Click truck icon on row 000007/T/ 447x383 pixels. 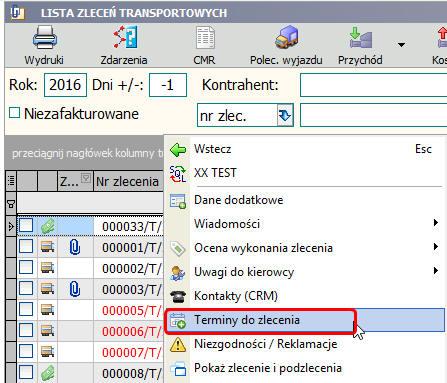tap(48, 352)
